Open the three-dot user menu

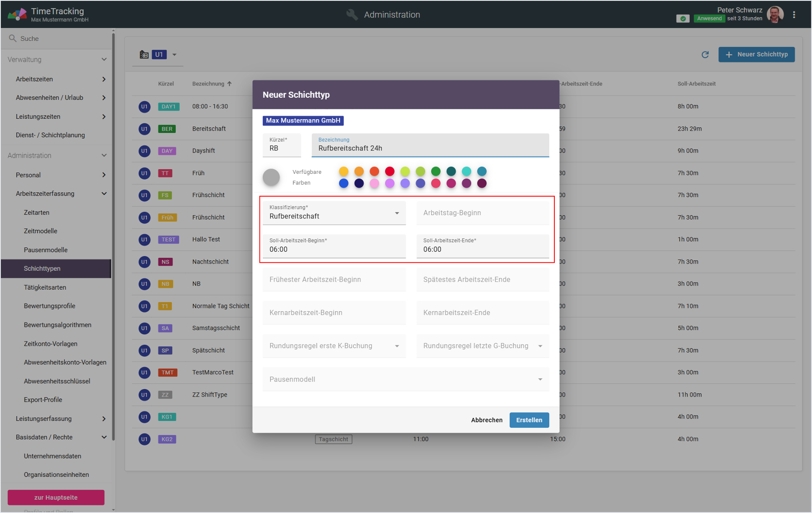pyautogui.click(x=794, y=15)
